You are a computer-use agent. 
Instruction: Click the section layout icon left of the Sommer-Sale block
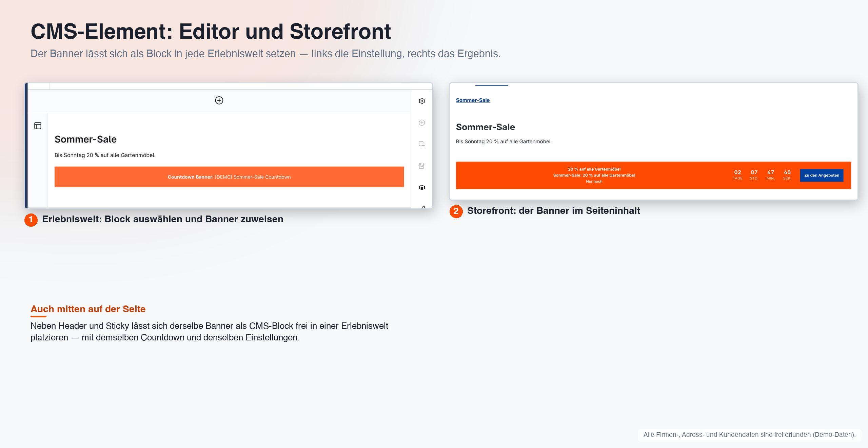pyautogui.click(x=38, y=126)
